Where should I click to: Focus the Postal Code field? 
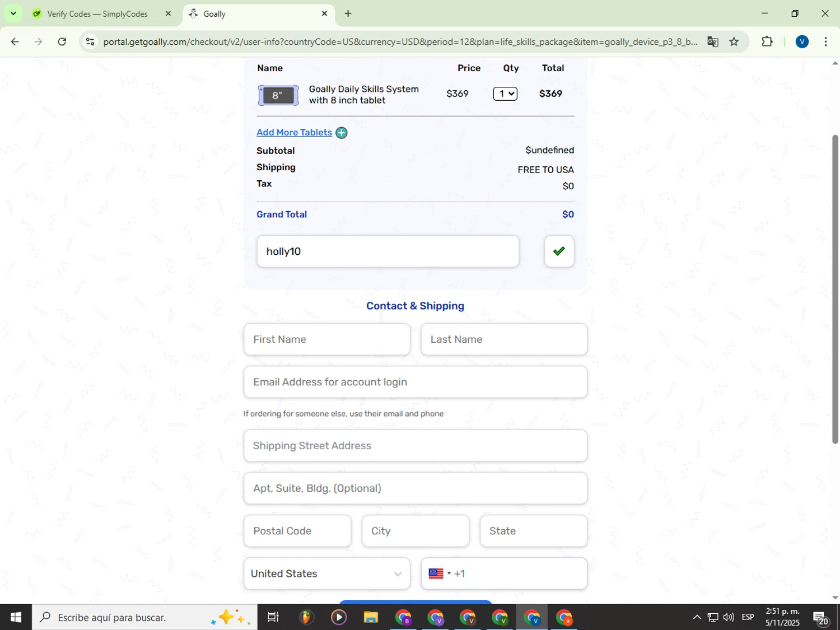pyautogui.click(x=297, y=531)
